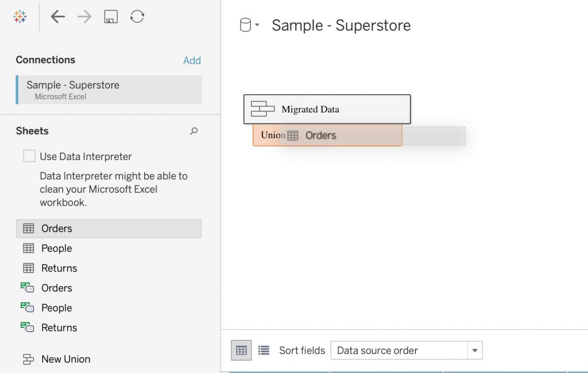Refresh the data source
Screen dimensions: 588x373
[137, 17]
